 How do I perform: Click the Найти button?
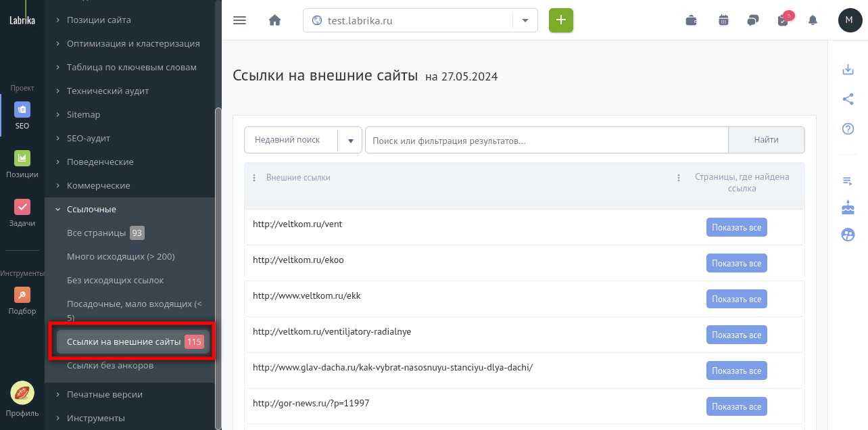[767, 140]
